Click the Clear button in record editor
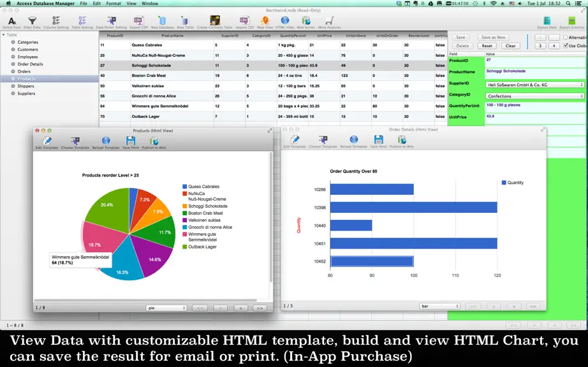 510,46
